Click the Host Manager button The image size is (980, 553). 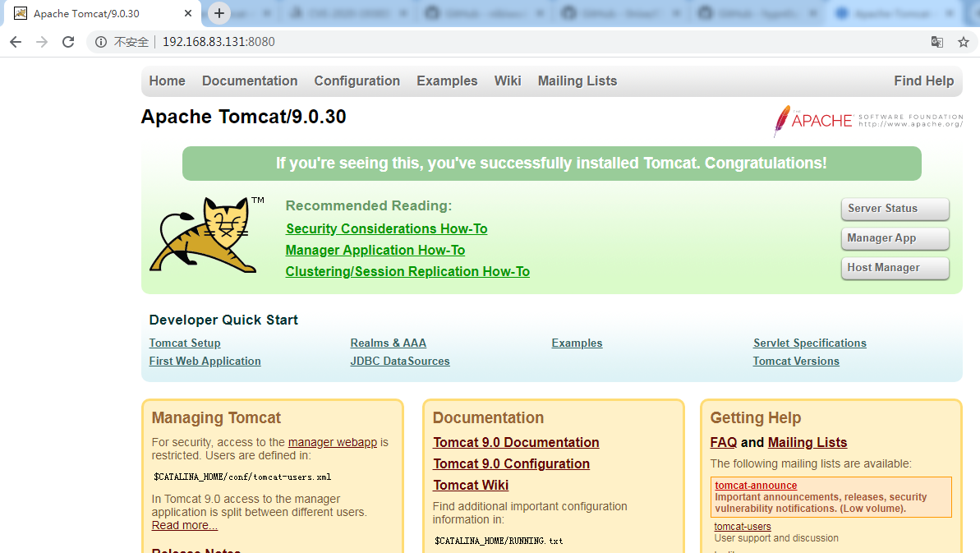(895, 267)
